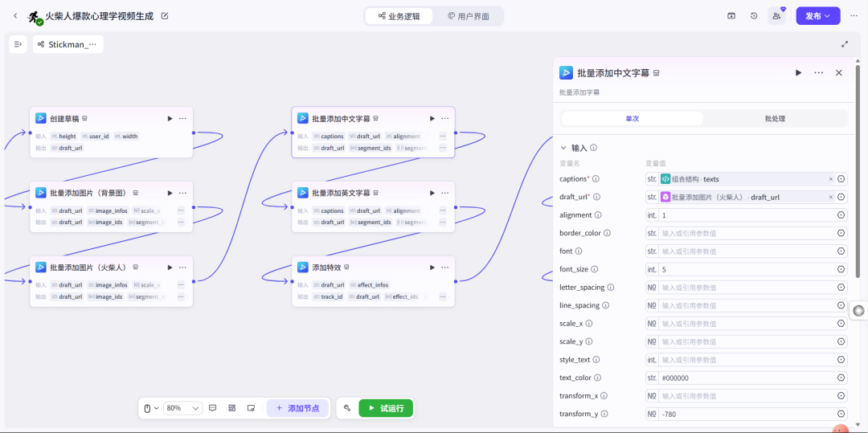The width and height of the screenshot is (868, 433).
Task: Run the 添加特效 node play icon
Action: coord(432,268)
